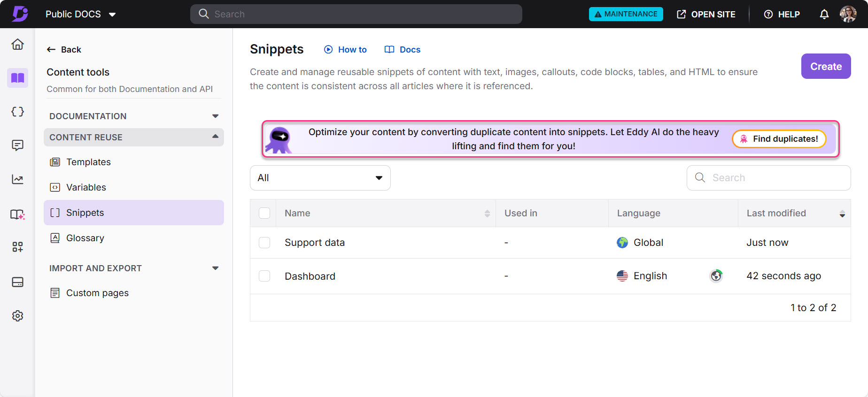Click OPEN SITE in the top bar

(x=706, y=14)
